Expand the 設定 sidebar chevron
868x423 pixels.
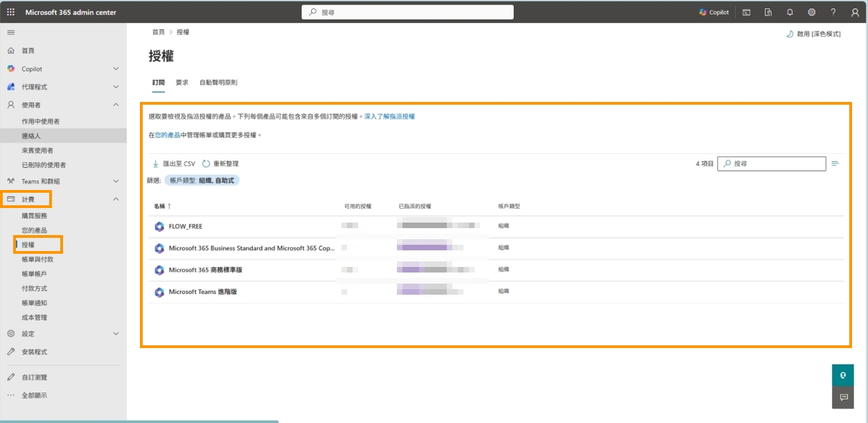coord(116,334)
